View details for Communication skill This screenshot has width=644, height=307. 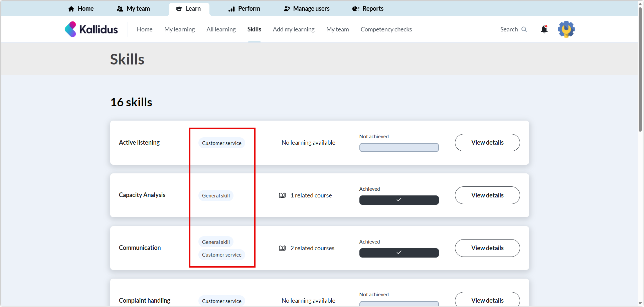point(487,248)
